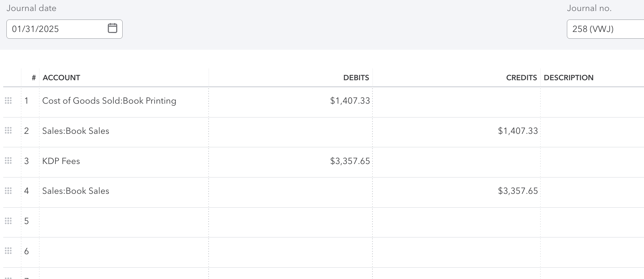Select Cost of Goods Sold:Book Printing account cell

tap(109, 101)
